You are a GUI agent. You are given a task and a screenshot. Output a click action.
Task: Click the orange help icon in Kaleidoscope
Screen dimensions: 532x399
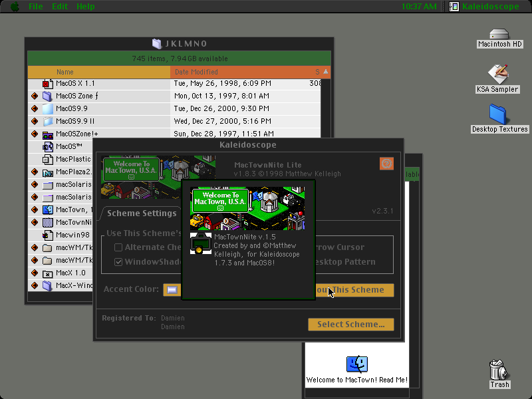pos(386,164)
